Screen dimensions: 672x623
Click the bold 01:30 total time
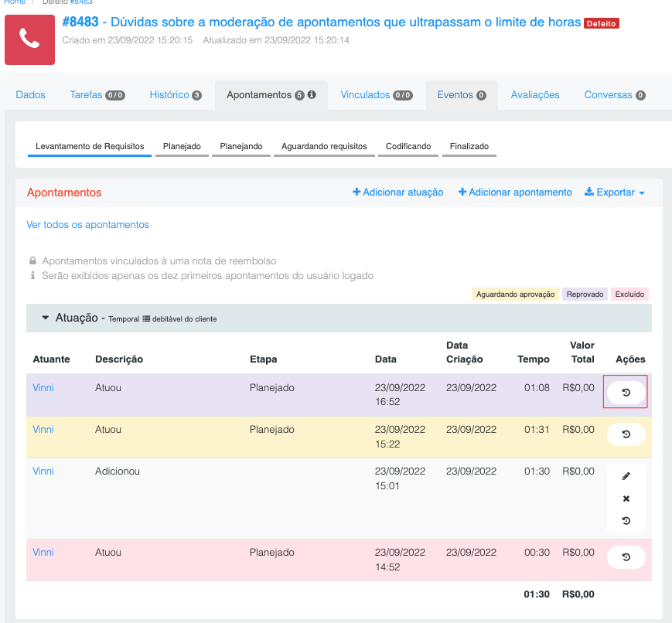[x=537, y=594]
